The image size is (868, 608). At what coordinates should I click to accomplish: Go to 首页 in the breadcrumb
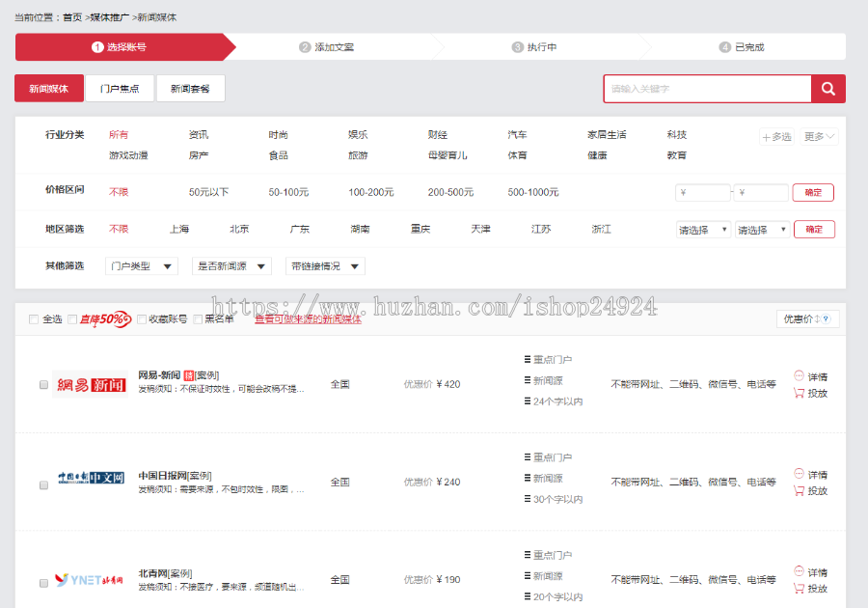point(72,17)
